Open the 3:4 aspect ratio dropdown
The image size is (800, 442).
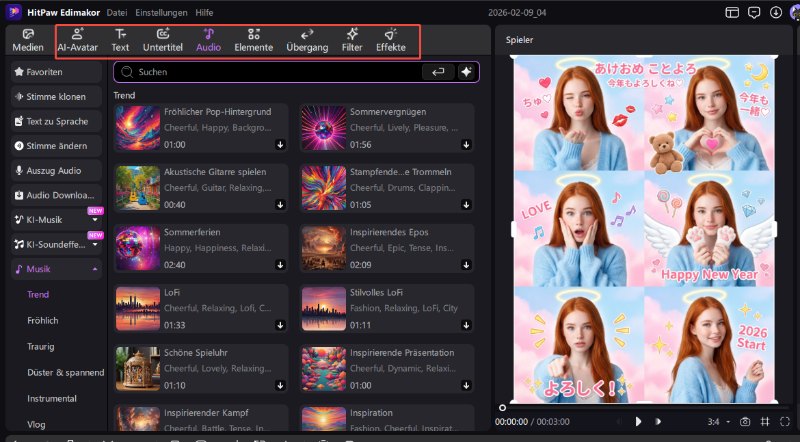point(719,422)
